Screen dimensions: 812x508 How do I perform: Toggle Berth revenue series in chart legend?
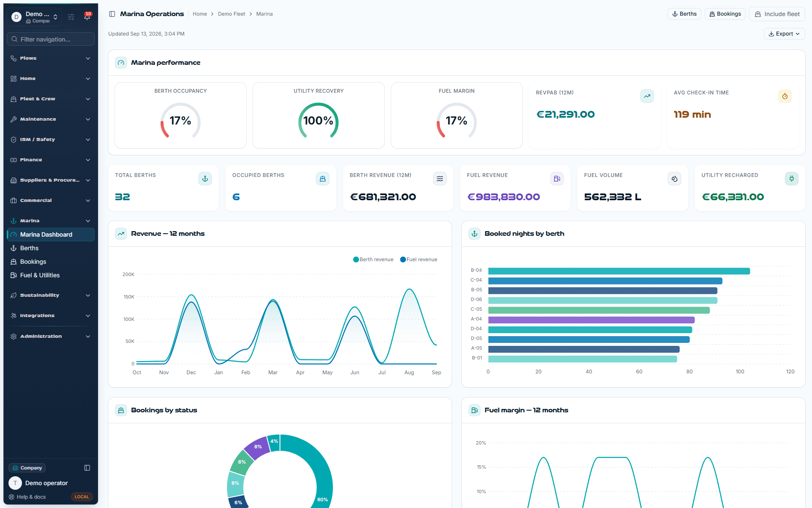point(373,260)
